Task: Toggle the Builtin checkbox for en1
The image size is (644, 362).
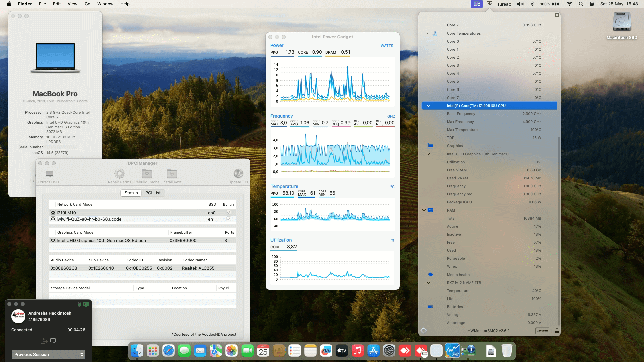Action: [228, 219]
